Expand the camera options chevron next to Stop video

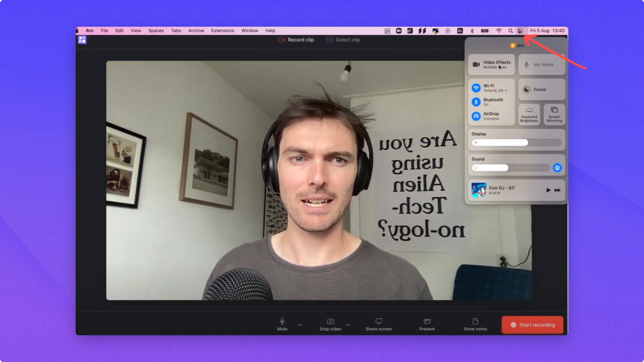(x=348, y=325)
